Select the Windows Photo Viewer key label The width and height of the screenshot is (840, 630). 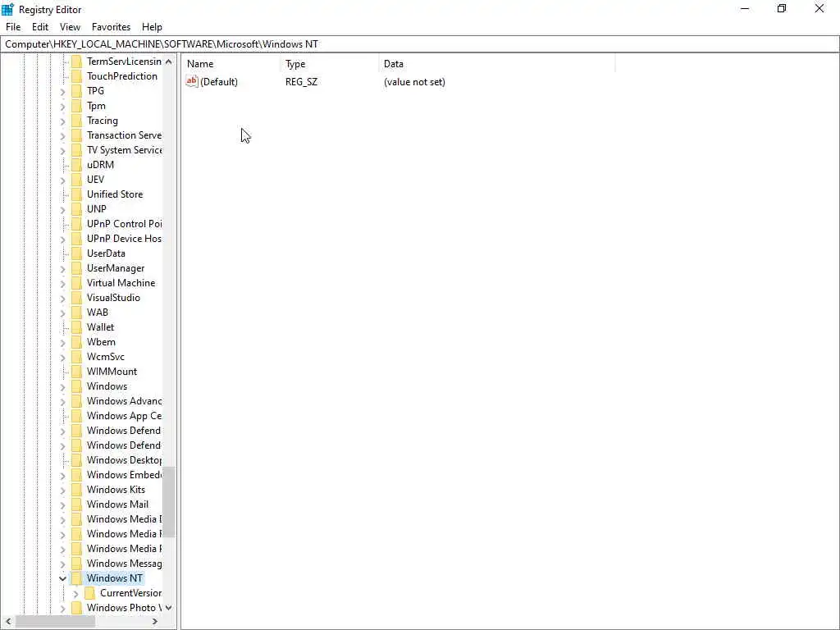tap(123, 608)
